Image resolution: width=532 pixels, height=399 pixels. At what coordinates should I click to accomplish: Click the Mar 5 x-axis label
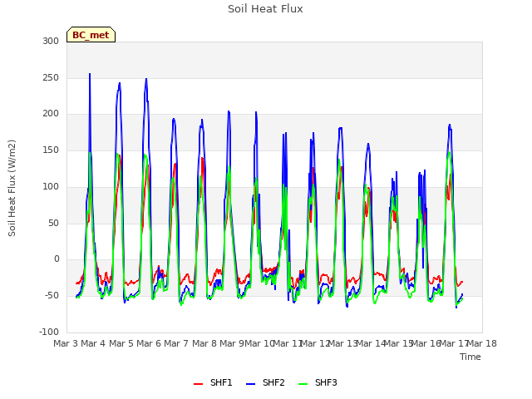(x=121, y=343)
